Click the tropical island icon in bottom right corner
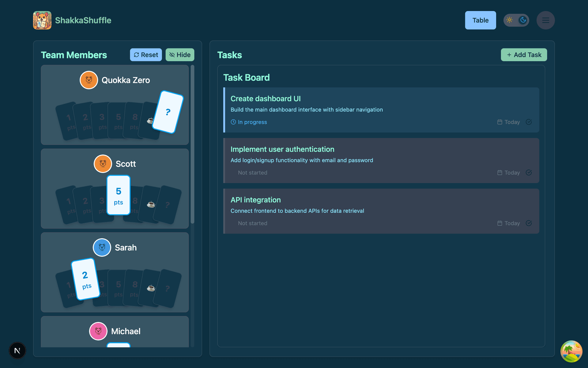This screenshot has width=588, height=368. pyautogui.click(x=572, y=351)
